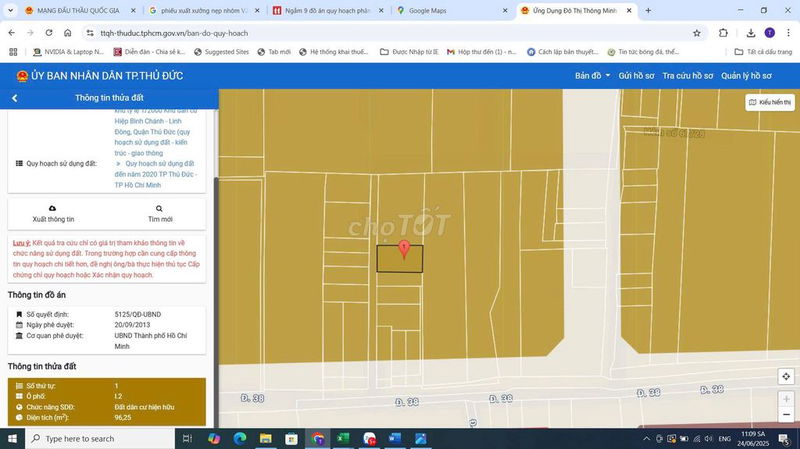Bookmark this page with the star icon
This screenshot has height=449, width=800.
(x=724, y=32)
